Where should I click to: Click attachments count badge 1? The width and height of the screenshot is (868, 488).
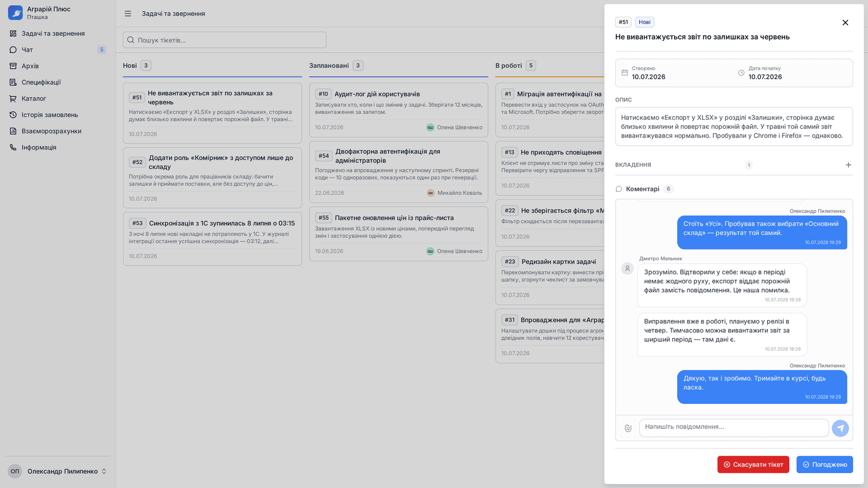pyautogui.click(x=749, y=165)
